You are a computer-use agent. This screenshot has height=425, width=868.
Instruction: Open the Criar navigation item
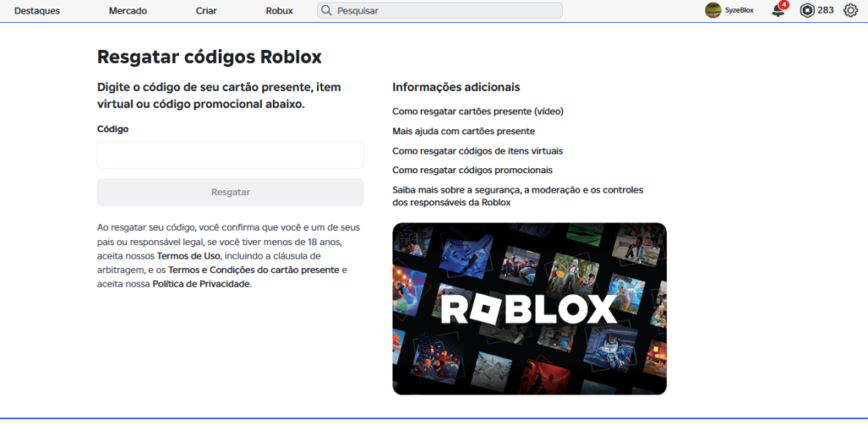[206, 11]
